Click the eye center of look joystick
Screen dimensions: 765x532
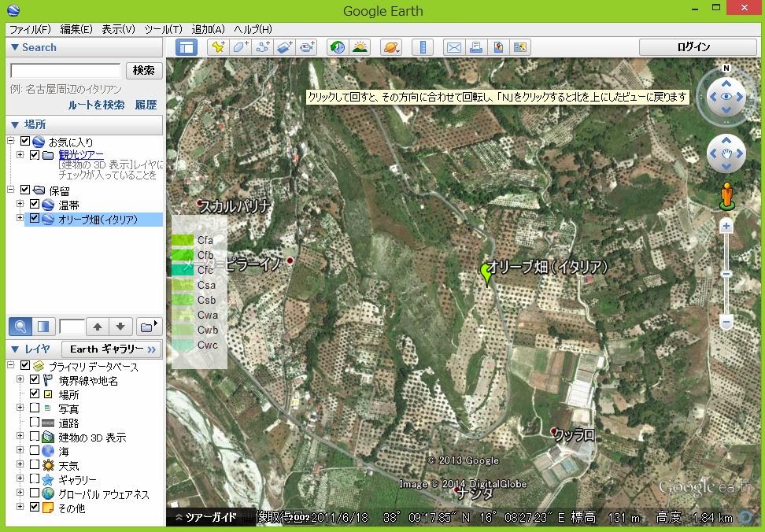click(x=726, y=97)
